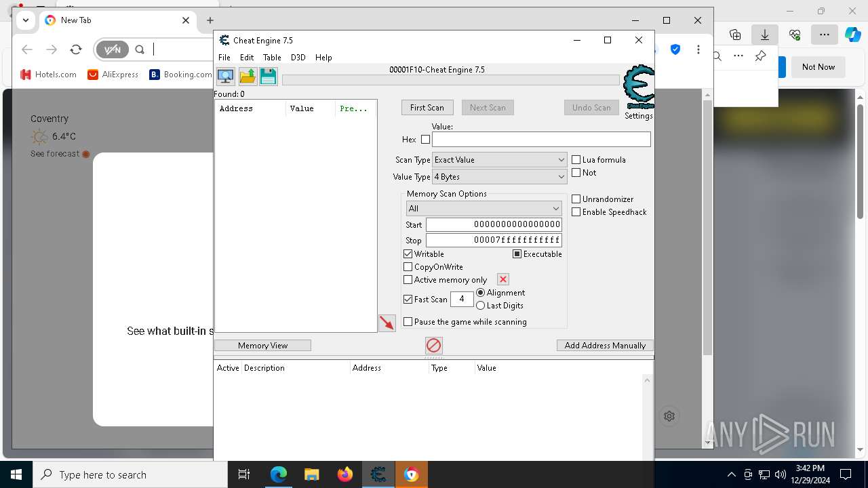
Task: Open downloads icon in the Edge window
Action: [765, 35]
